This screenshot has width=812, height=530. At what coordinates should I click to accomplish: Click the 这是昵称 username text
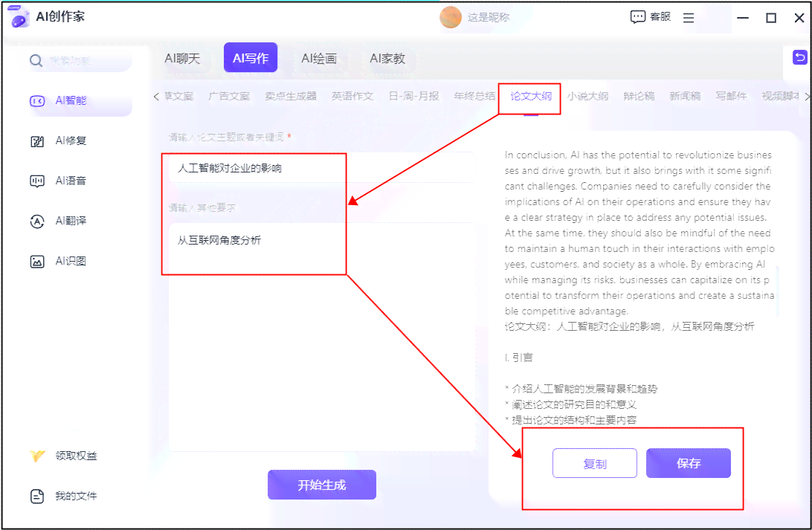click(489, 18)
